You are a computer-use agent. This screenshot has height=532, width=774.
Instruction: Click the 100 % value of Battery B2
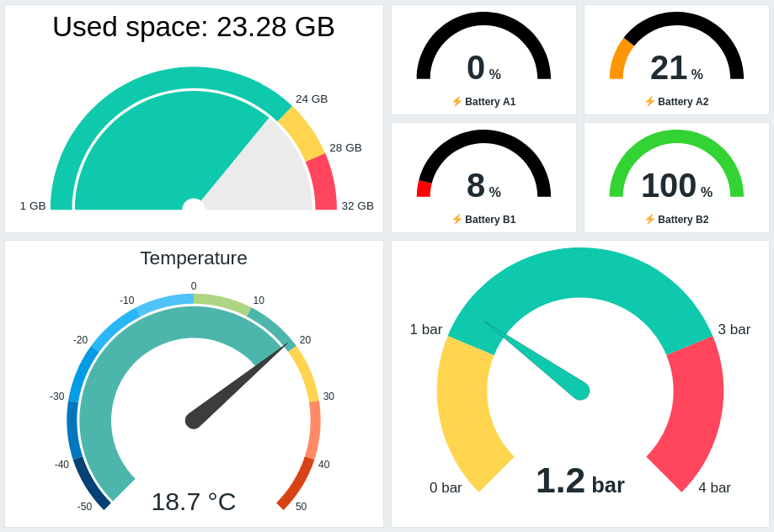click(676, 186)
